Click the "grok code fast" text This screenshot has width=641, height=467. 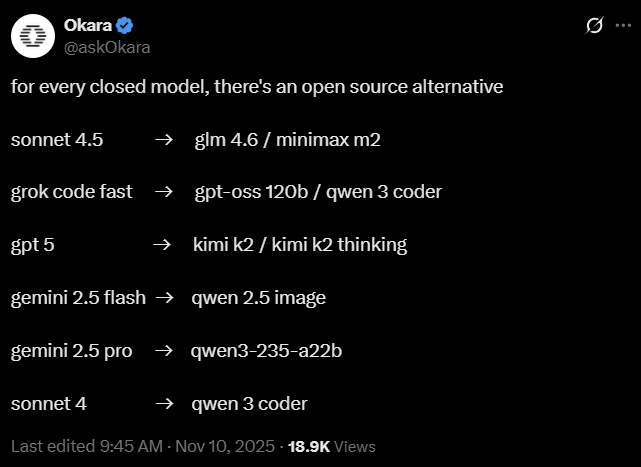(71, 192)
